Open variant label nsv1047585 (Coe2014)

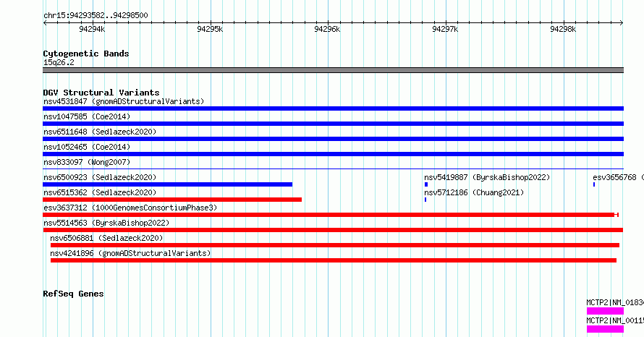87,116
